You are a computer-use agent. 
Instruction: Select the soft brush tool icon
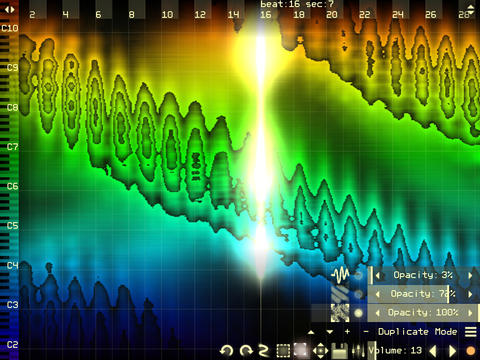(x=301, y=350)
